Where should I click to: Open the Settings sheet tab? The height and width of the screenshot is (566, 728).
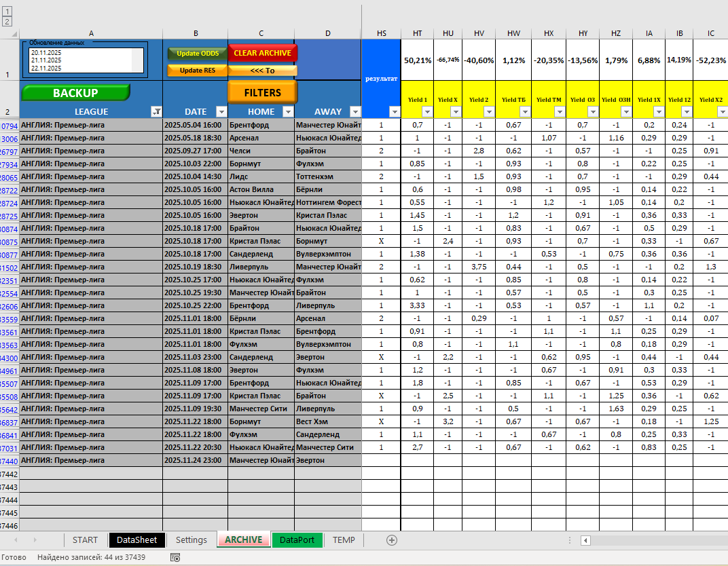coord(191,540)
